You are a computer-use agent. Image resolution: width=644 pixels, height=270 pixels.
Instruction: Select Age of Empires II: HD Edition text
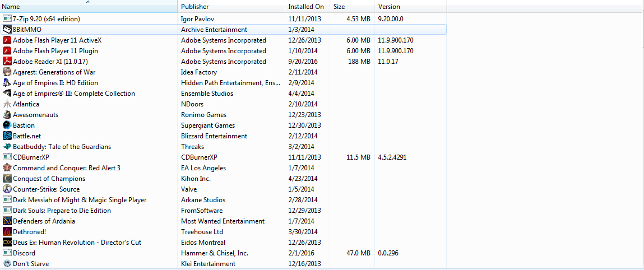(x=55, y=83)
